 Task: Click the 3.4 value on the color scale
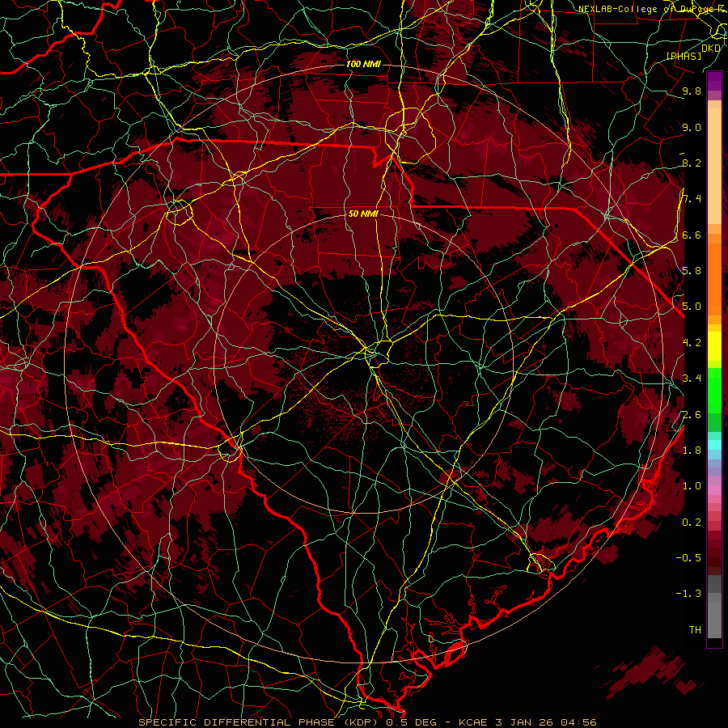(x=692, y=379)
